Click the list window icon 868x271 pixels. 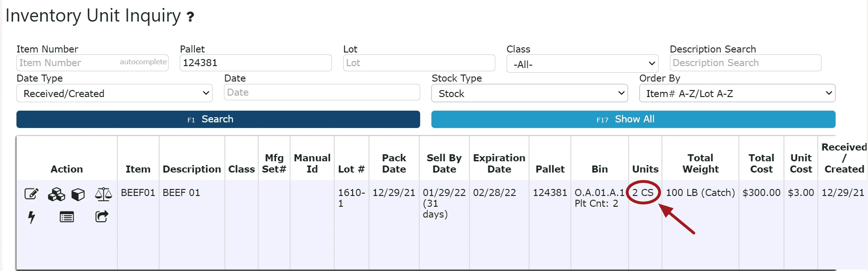click(x=67, y=217)
